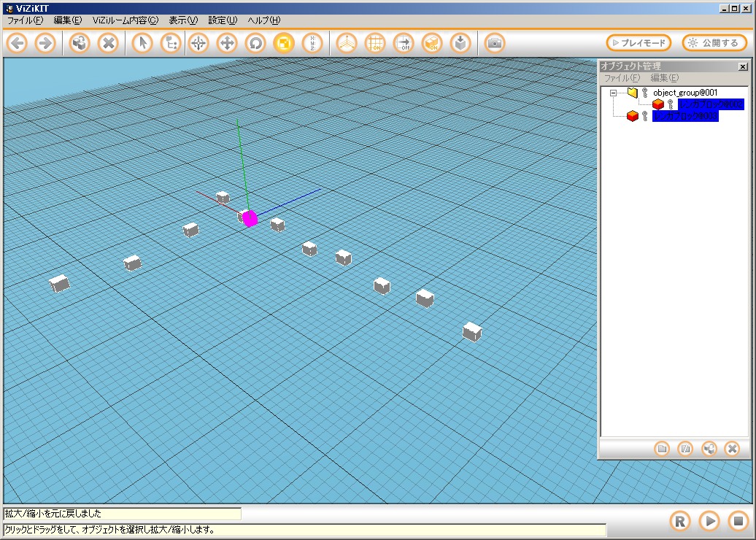Click the new folder icon in object panel
This screenshot has width=756, height=540.
662,449
